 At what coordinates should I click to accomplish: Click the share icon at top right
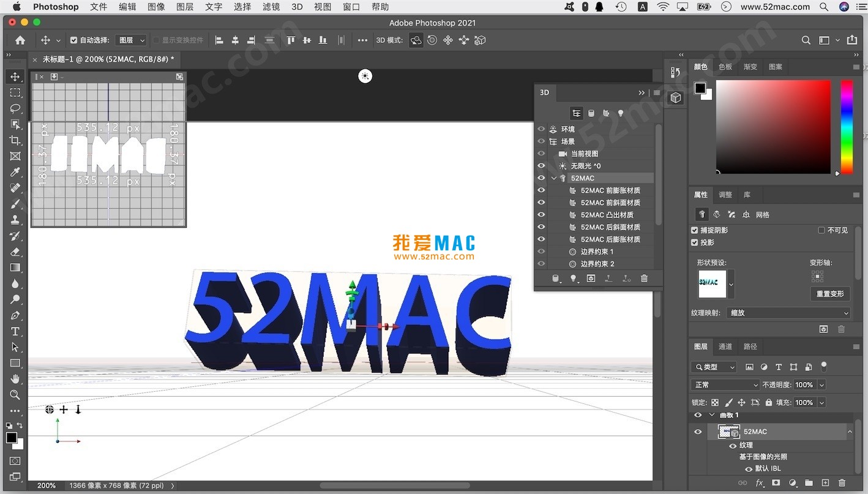852,40
